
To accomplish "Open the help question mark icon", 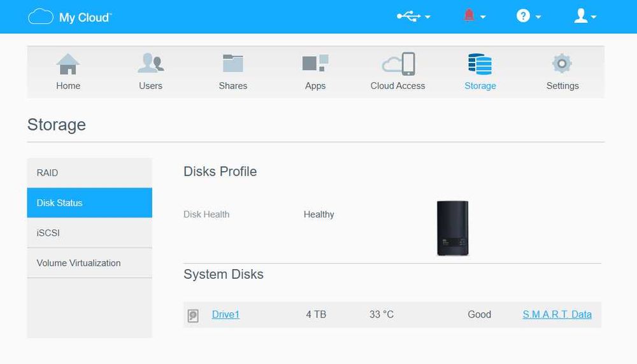I will point(523,16).
